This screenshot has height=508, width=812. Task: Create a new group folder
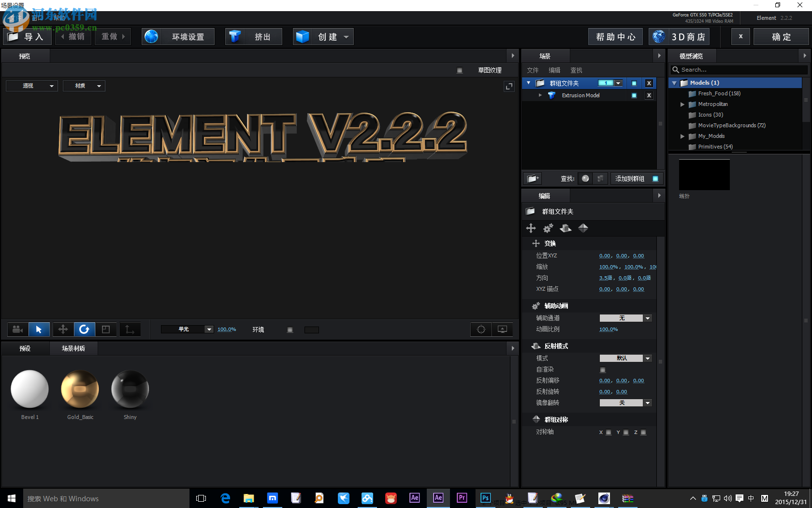coord(532,179)
